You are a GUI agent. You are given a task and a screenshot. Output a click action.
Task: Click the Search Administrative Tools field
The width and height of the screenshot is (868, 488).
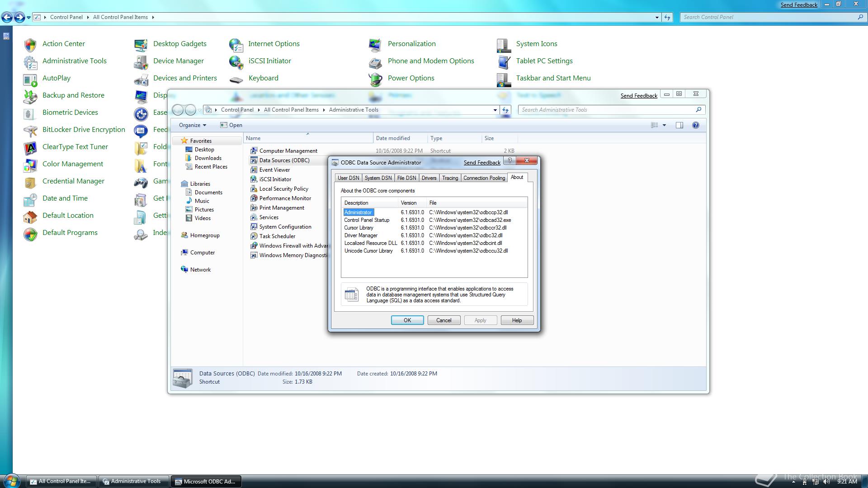pos(612,110)
